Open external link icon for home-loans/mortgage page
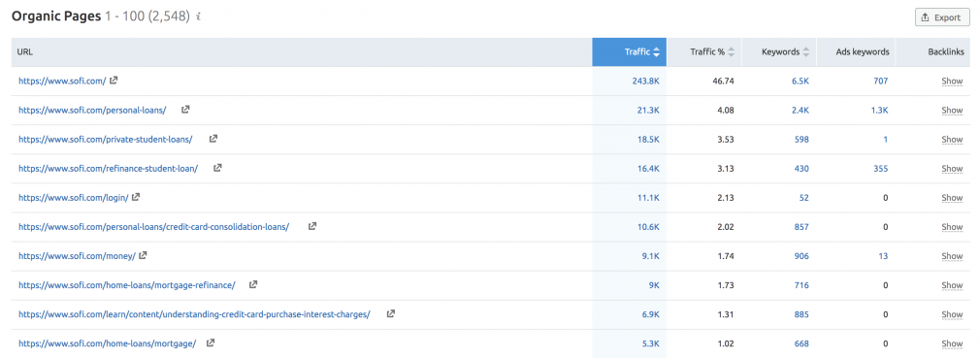Image resolution: width=980 pixels, height=358 pixels. [211, 343]
